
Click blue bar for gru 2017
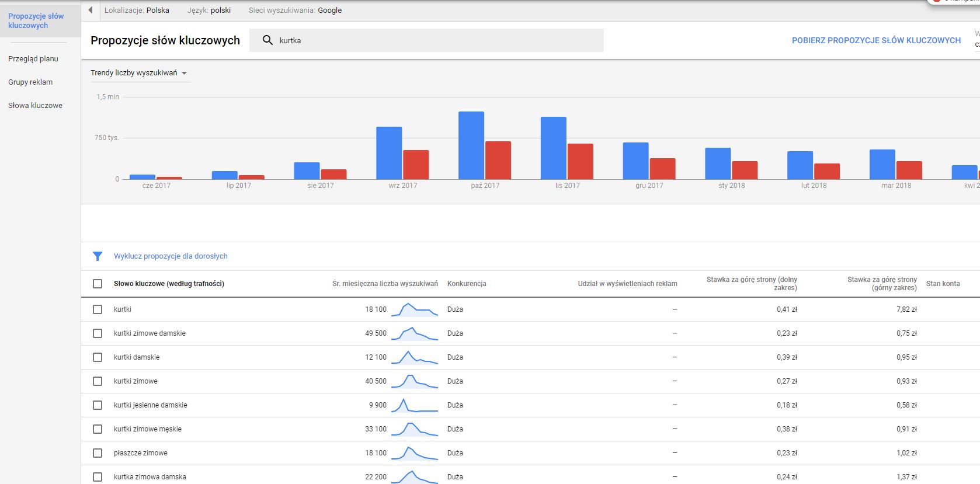635,161
